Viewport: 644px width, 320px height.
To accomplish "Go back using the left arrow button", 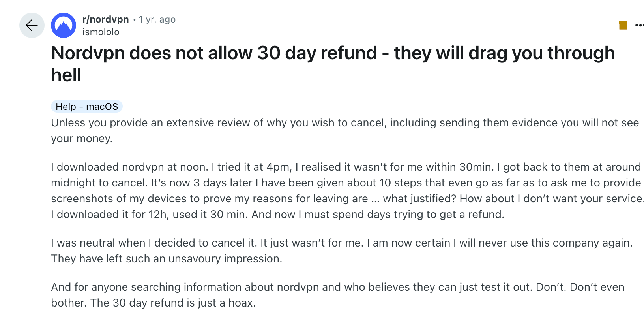I will pyautogui.click(x=32, y=25).
